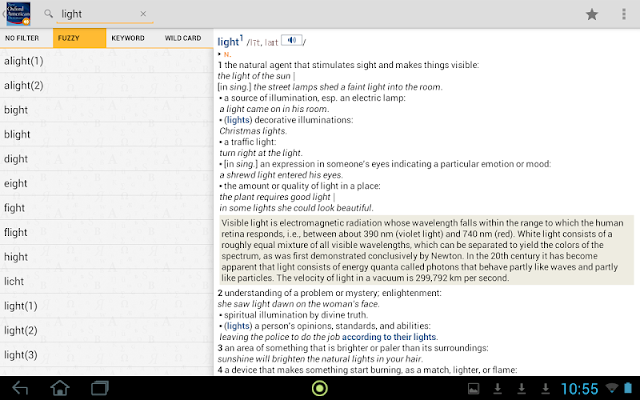Choose 'eight' from the results
Screen dimensions: 640x400
[106, 184]
